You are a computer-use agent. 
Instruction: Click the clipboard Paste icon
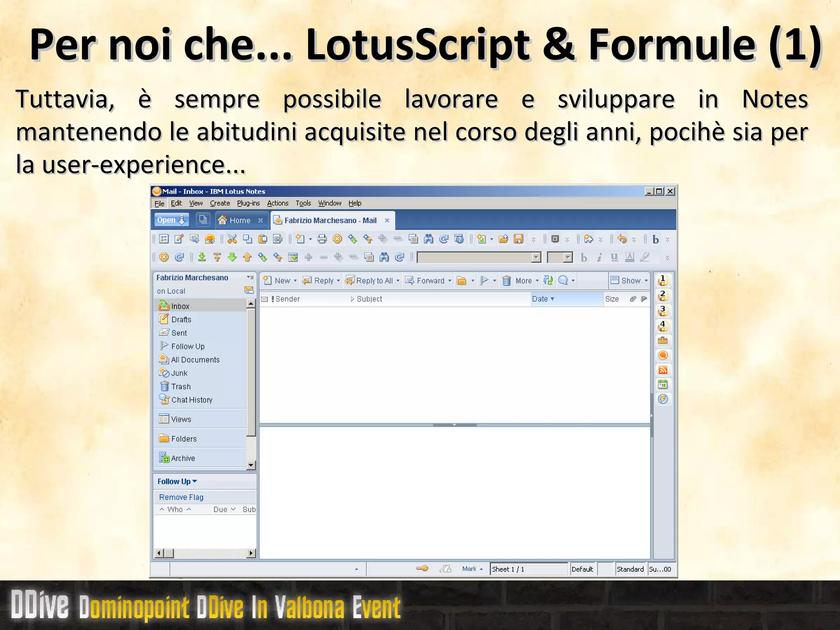click(x=262, y=239)
